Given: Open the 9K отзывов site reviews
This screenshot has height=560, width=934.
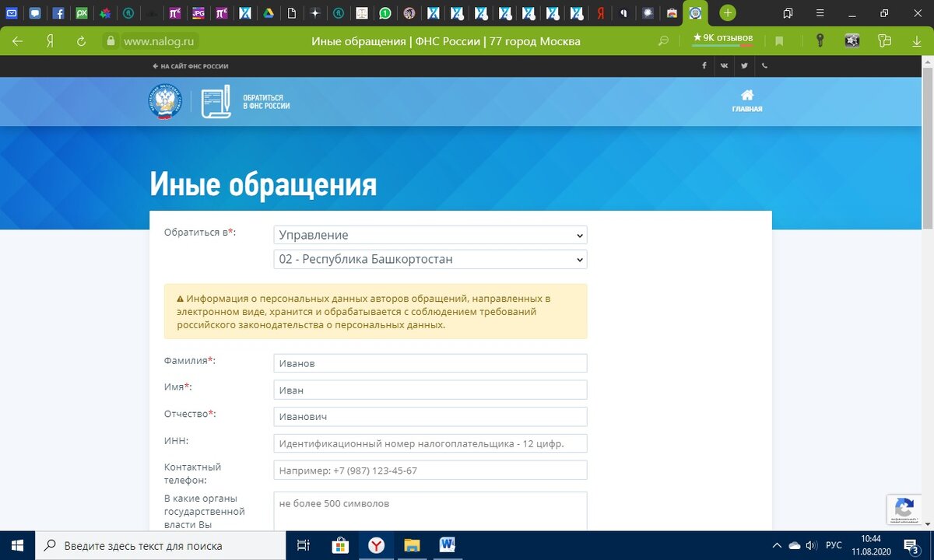Looking at the screenshot, I should click(722, 38).
